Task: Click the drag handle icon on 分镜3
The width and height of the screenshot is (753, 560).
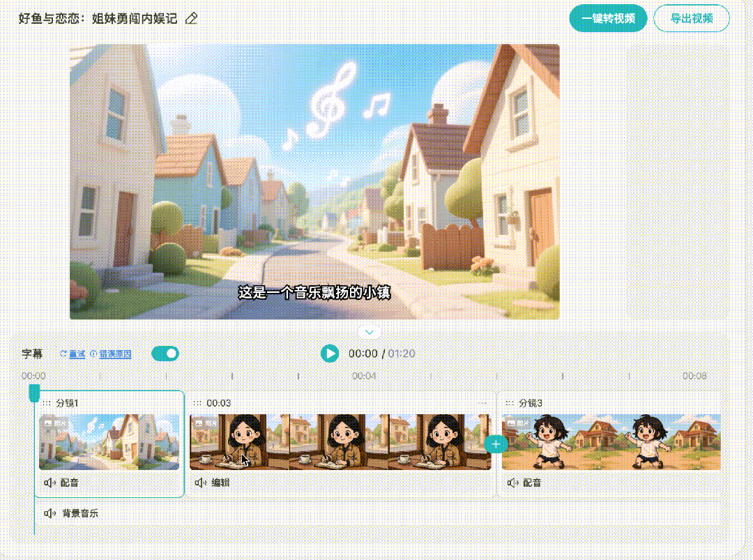Action: 510,403
